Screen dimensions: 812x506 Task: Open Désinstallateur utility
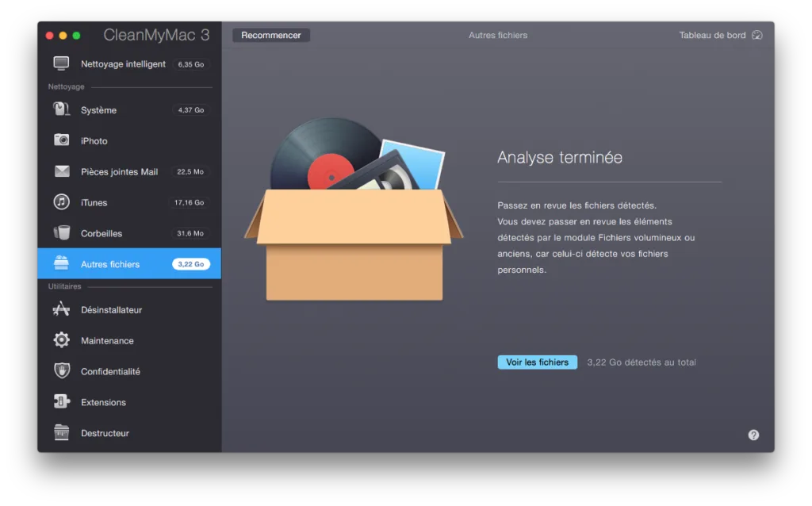(x=111, y=310)
